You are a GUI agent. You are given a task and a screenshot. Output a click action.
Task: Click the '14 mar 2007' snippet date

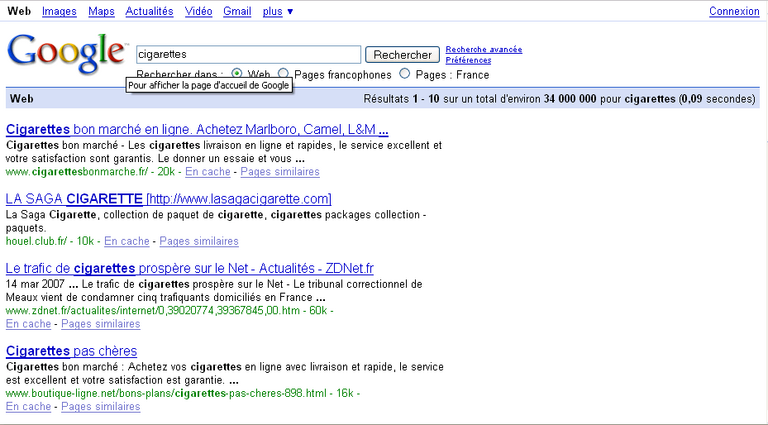(x=35, y=284)
